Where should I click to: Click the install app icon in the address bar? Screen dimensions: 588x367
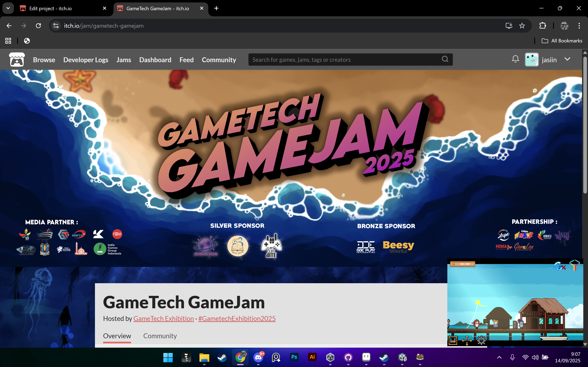tap(509, 26)
